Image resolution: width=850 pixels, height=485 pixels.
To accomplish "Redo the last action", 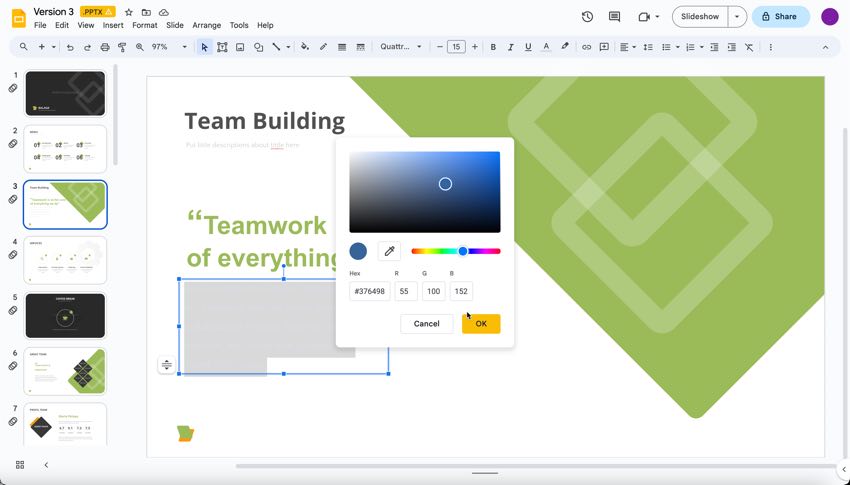I will coord(87,47).
